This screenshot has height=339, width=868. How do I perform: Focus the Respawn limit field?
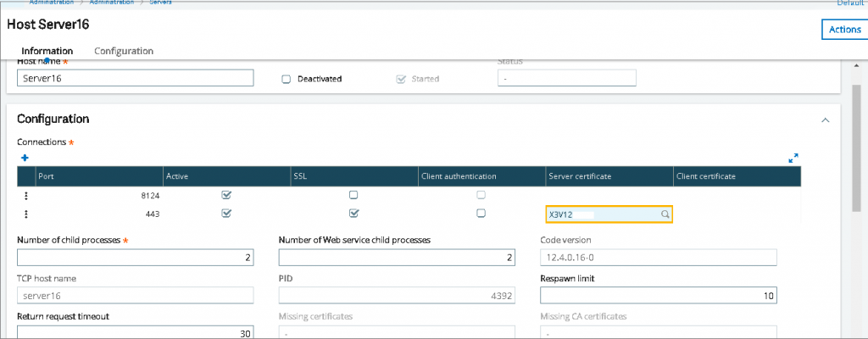tap(658, 295)
